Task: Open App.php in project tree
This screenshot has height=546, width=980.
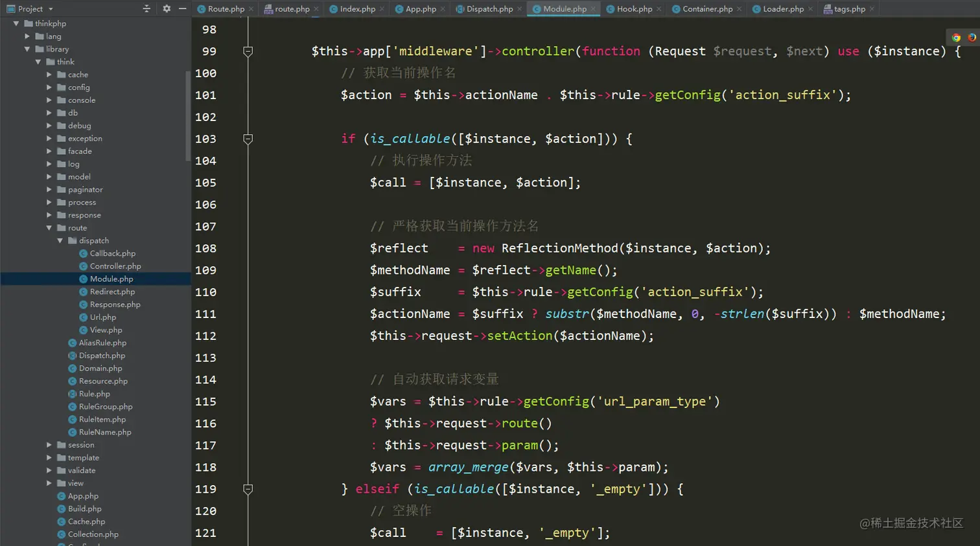Action: pyautogui.click(x=82, y=496)
